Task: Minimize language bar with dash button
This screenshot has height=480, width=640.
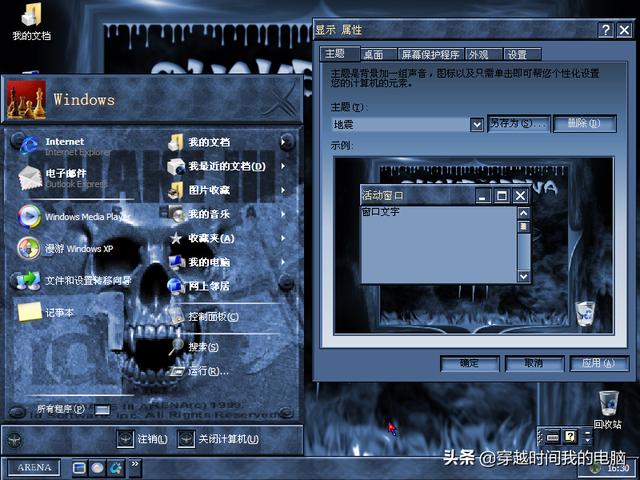Action: (587, 432)
